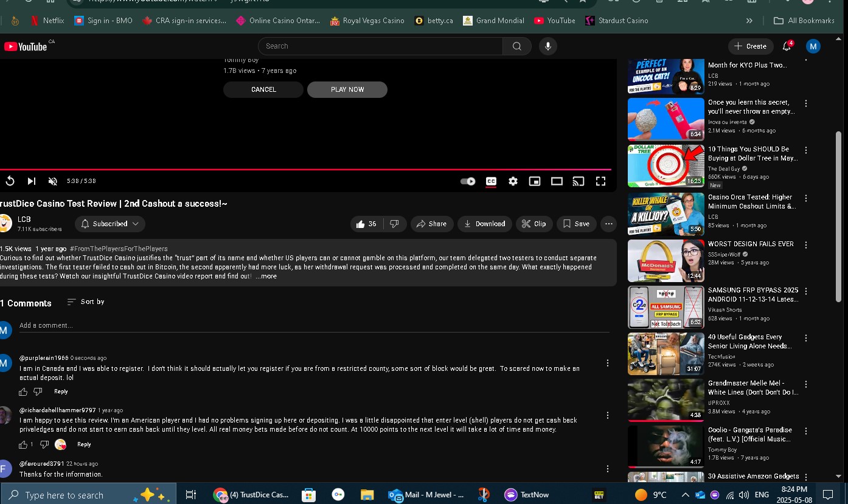
Task: Skip to next video in player
Action: 31,181
